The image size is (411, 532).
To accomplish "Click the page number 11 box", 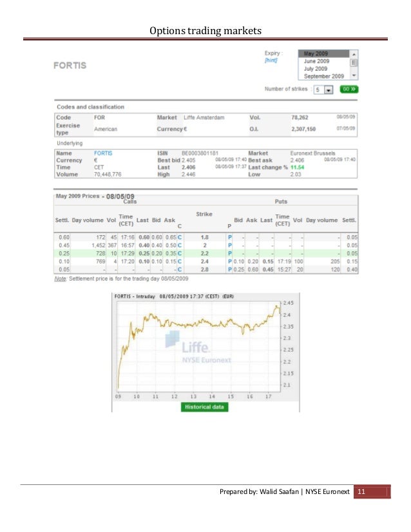I will pyautogui.click(x=372, y=491).
